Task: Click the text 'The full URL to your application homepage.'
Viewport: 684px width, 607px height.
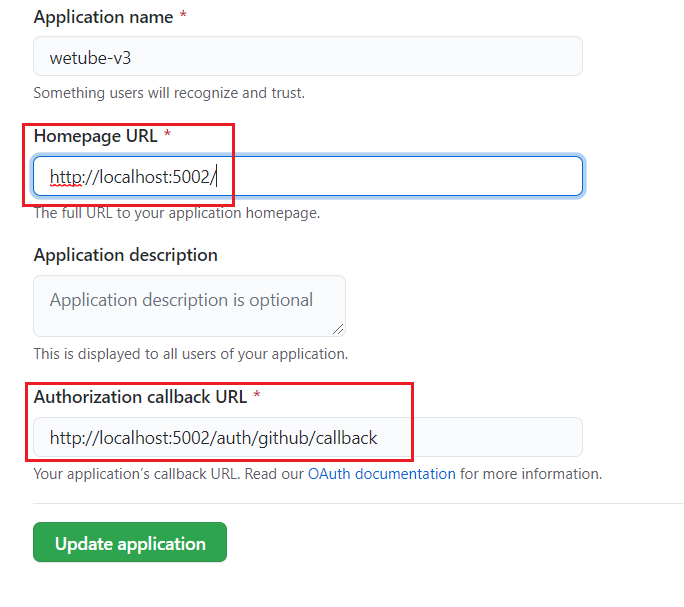Action: 177,213
